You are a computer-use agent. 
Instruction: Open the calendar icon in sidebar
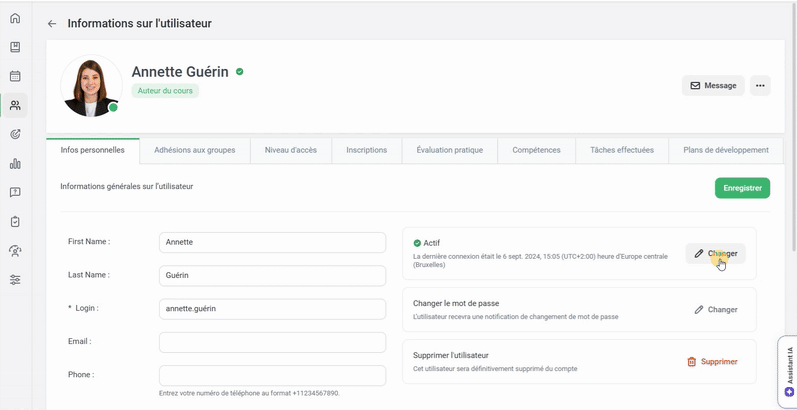click(15, 76)
